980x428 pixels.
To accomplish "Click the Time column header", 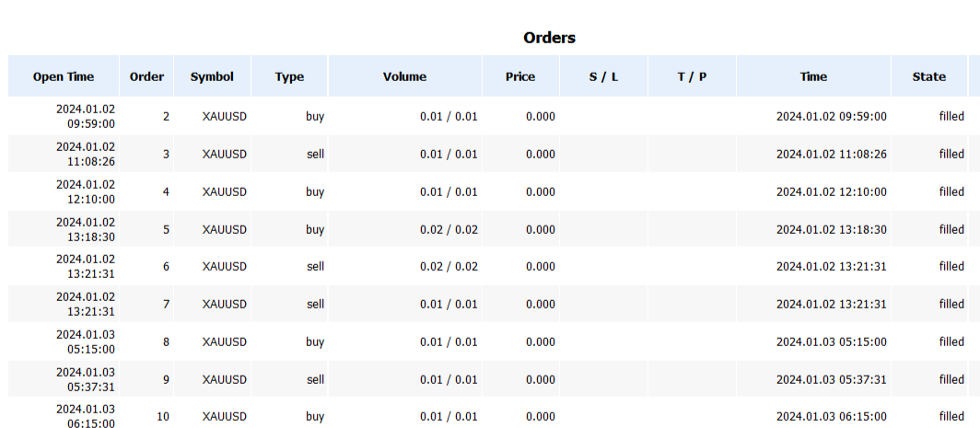I will 814,76.
